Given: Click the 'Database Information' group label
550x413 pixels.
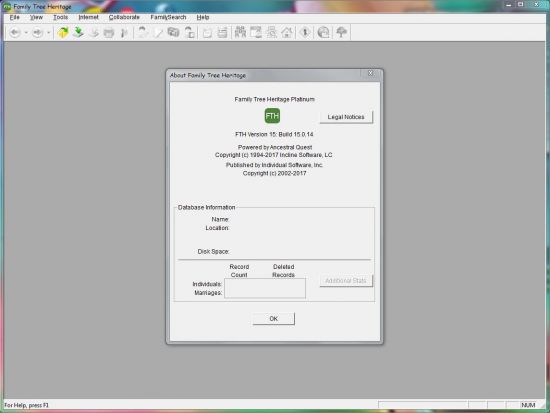Looking at the screenshot, I should [206, 207].
